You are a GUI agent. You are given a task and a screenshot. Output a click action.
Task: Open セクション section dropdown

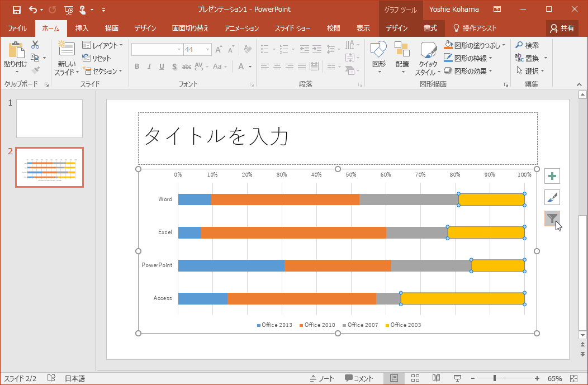[x=102, y=71]
